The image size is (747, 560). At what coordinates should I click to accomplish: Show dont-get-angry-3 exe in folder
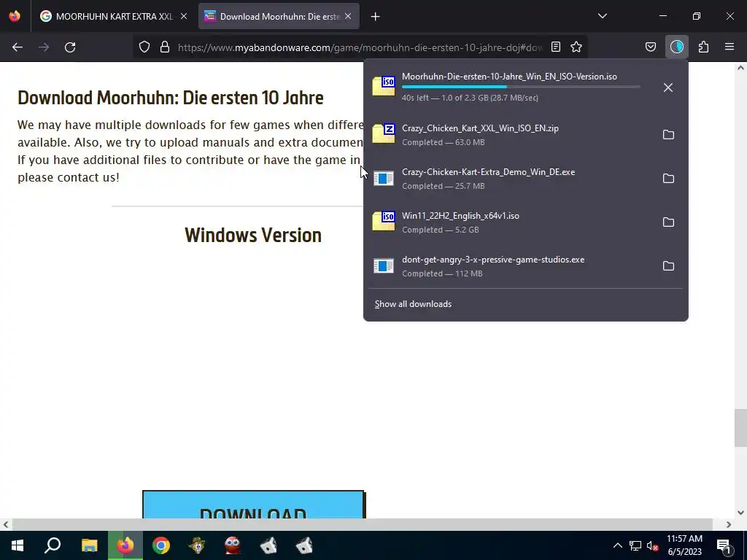668,266
